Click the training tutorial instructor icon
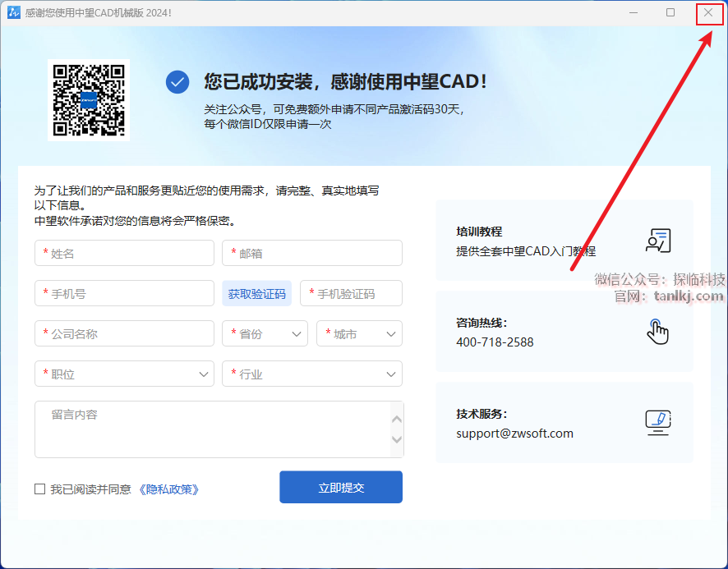Image resolution: width=728 pixels, height=569 pixels. click(658, 241)
